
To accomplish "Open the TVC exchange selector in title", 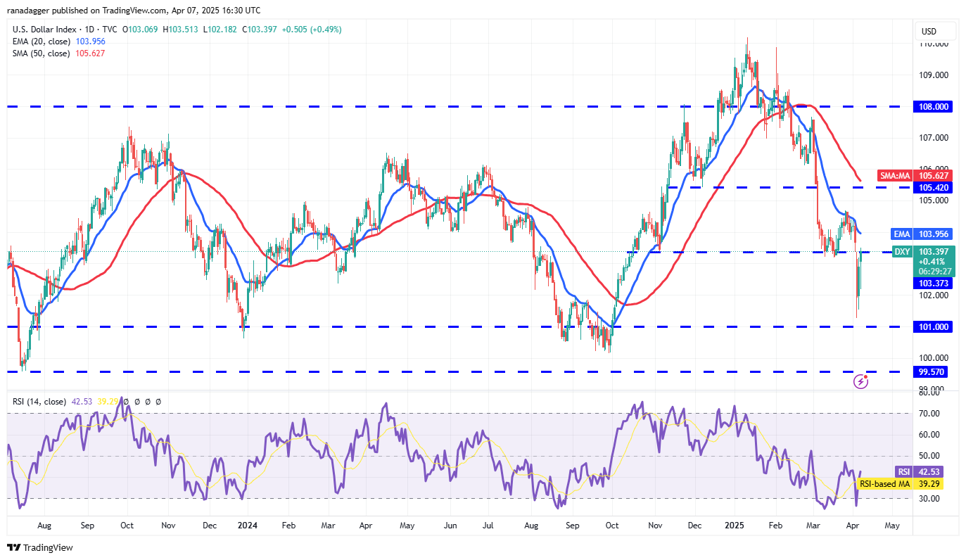I will coord(110,30).
